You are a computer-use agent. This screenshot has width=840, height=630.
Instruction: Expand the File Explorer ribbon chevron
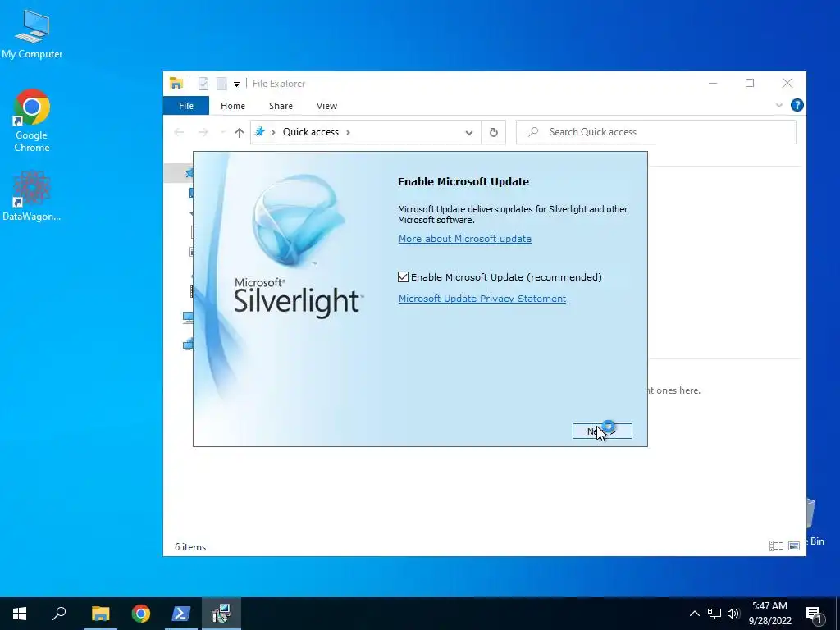[x=779, y=105]
